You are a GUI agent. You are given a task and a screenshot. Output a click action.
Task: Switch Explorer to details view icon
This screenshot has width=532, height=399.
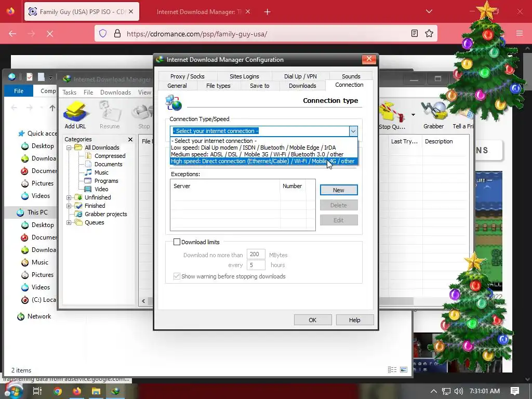(392, 369)
